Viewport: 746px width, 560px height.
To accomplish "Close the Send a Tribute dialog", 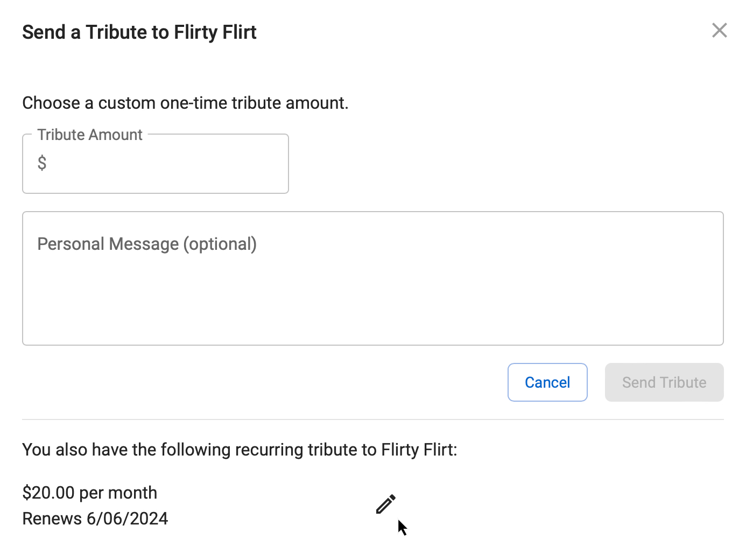I will pyautogui.click(x=719, y=30).
